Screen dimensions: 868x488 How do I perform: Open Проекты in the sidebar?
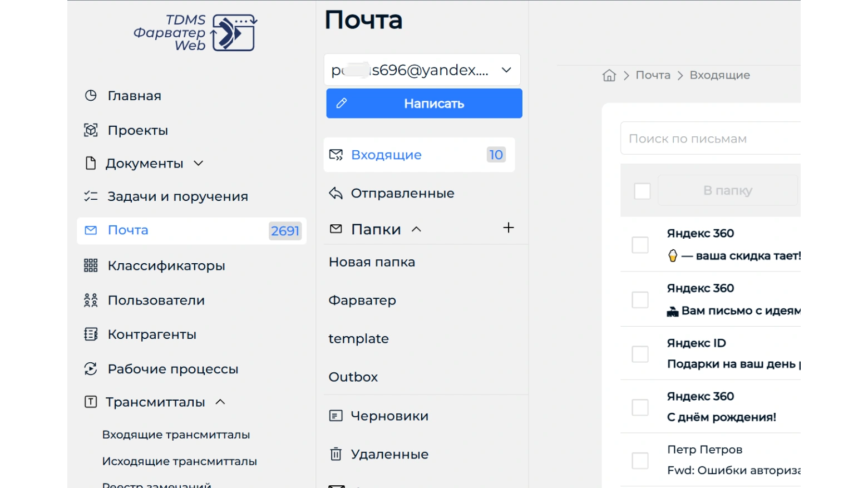pyautogui.click(x=137, y=130)
